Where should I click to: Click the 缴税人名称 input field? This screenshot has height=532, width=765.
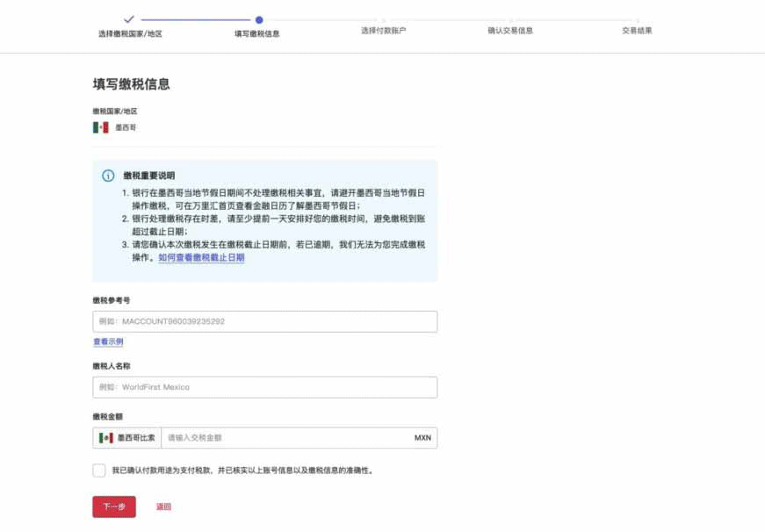pos(263,386)
